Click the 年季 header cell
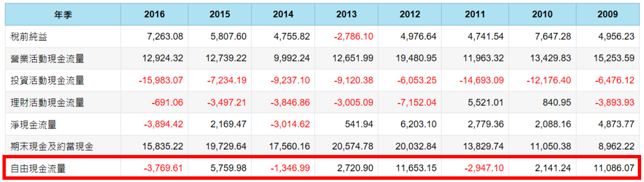The height and width of the screenshot is (182, 644). pyautogui.click(x=63, y=15)
